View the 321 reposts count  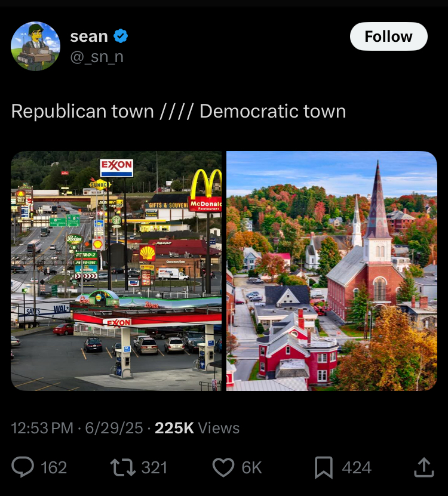[154, 467]
